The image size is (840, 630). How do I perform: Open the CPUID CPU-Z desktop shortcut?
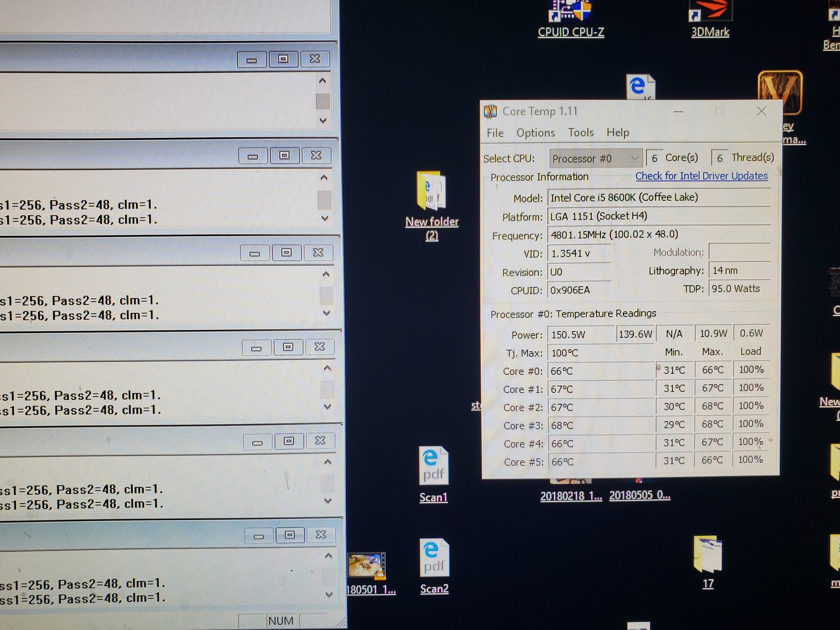pos(570,12)
